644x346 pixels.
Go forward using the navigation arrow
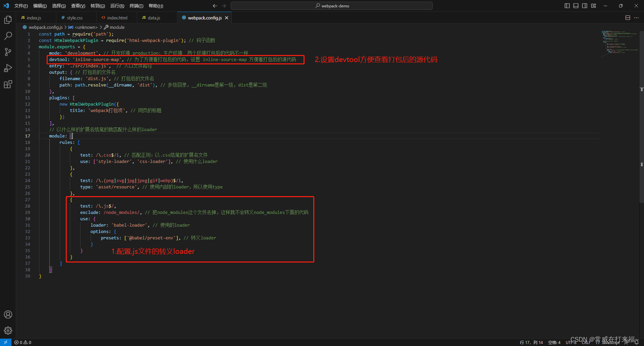pyautogui.click(x=224, y=6)
